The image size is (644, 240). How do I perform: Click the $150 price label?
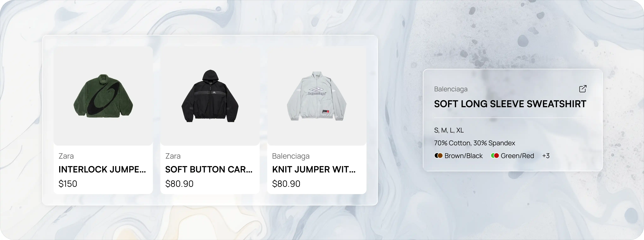pyautogui.click(x=68, y=184)
